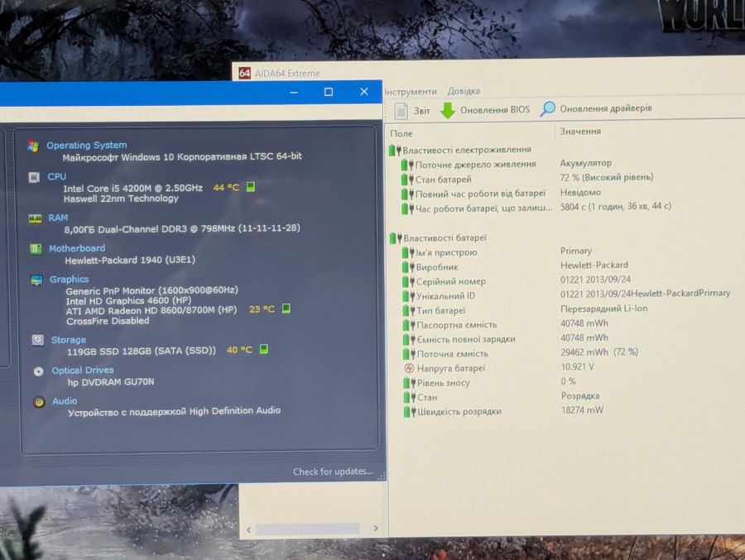Open the Optical Drives section link
745x560 pixels.
click(83, 371)
